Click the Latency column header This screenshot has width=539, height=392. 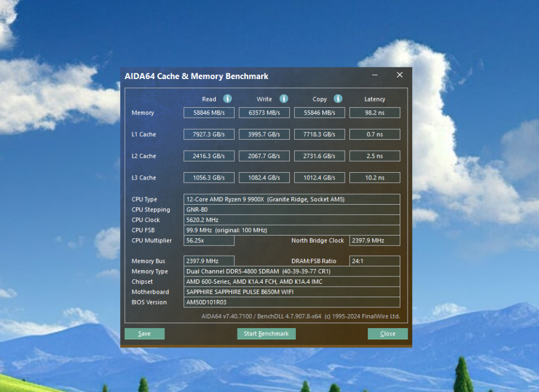[x=374, y=99]
